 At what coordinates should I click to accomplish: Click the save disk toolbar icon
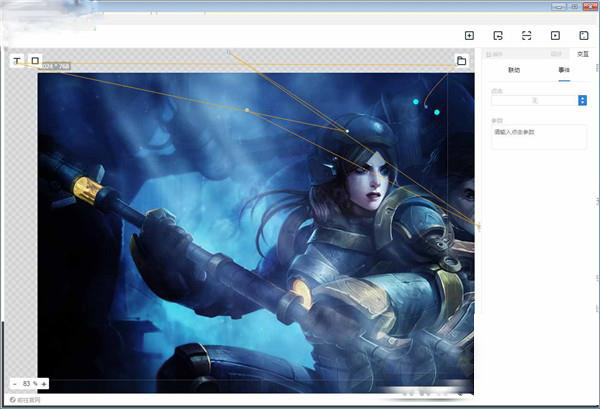click(x=584, y=36)
